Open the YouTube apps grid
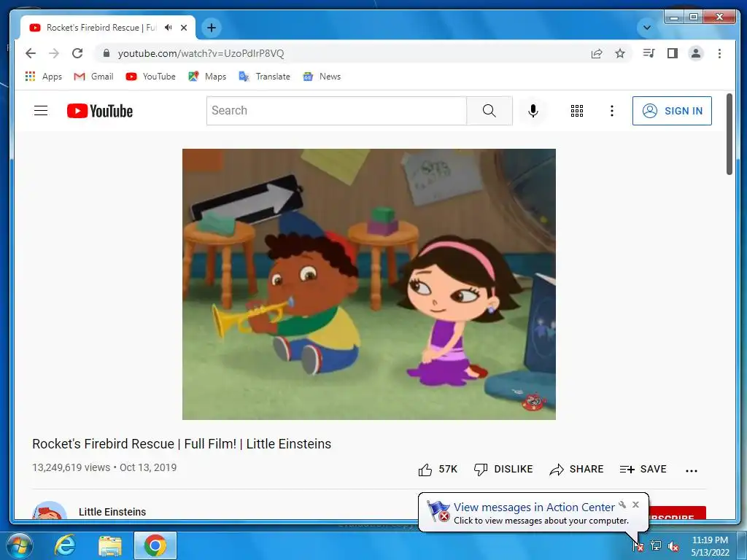The image size is (747, 560). [x=577, y=111]
